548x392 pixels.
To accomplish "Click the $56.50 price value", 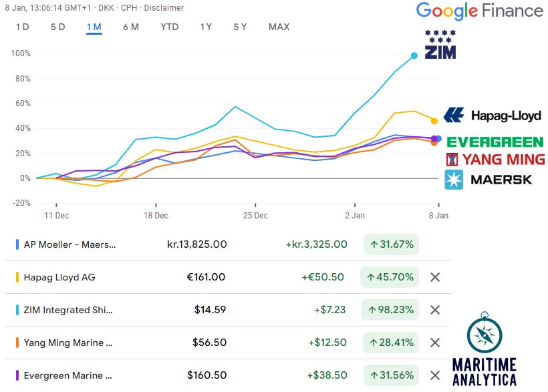I will click(x=209, y=343).
